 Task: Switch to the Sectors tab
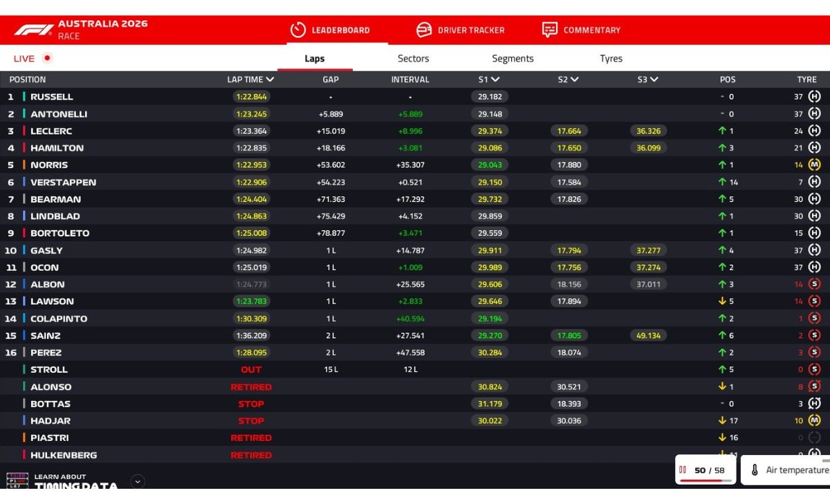coord(413,59)
